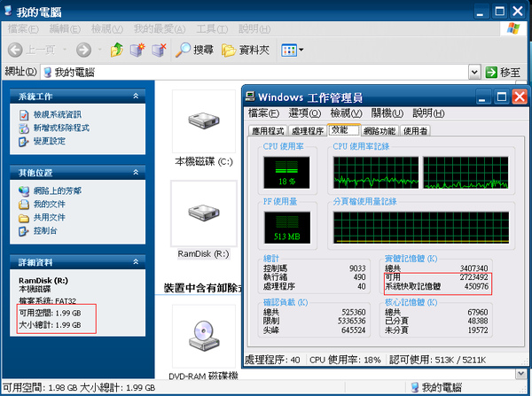The height and width of the screenshot is (396, 532).
Task: Click the Map Network Drive toolbar icon
Action: click(137, 50)
